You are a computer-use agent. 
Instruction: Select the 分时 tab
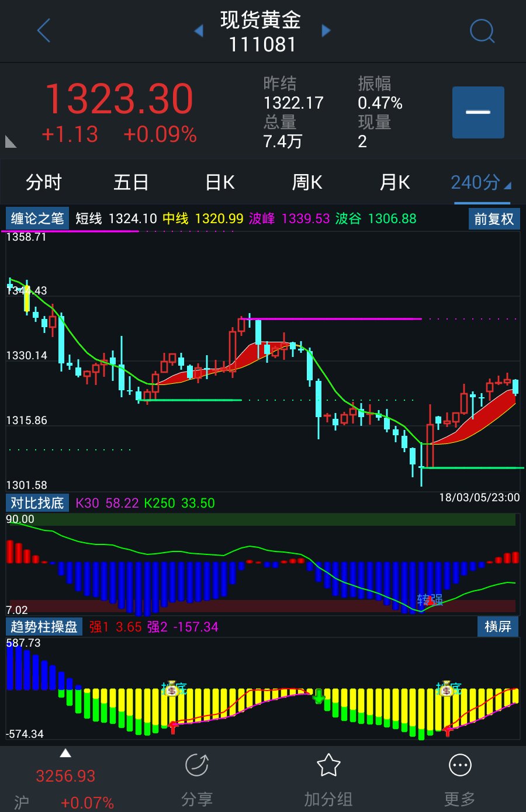pos(44,182)
